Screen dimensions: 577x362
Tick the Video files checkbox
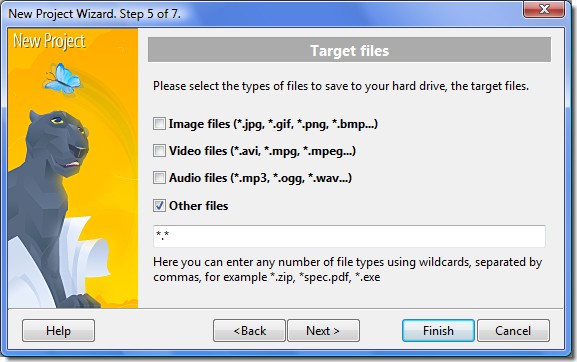click(x=159, y=151)
